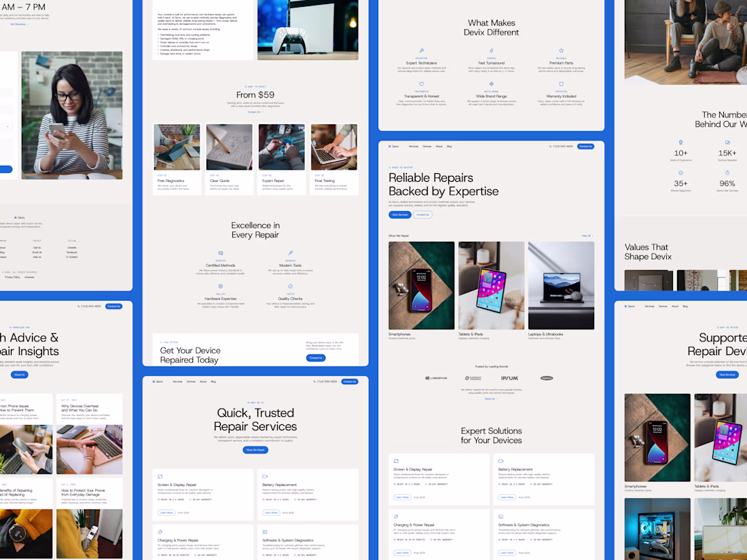The height and width of the screenshot is (560, 747).
Task: Click the Devix logo on Reliable Repairs page
Action: 393,146
